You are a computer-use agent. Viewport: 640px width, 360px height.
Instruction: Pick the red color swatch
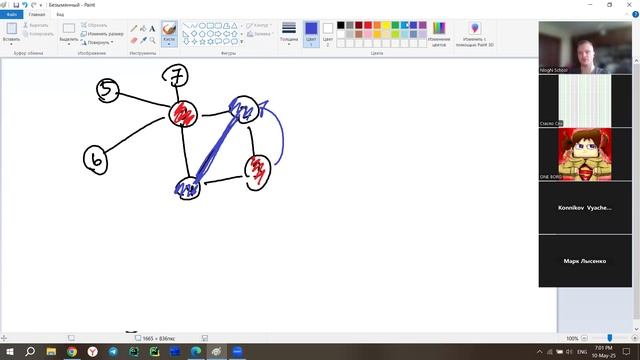(x=368, y=25)
